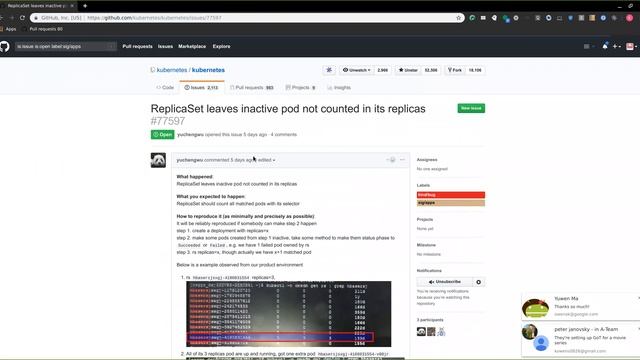640x360 pixels.
Task: Open Pull requests in the GitHub header
Action: 138,47
